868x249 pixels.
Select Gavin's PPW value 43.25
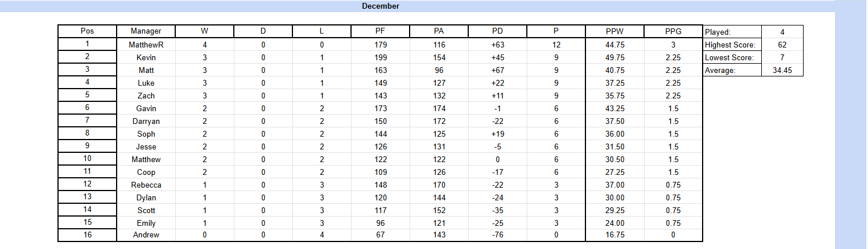pos(614,108)
